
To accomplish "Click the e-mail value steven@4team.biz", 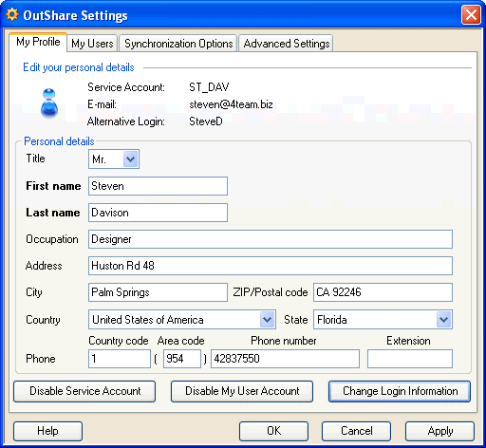I will click(231, 104).
